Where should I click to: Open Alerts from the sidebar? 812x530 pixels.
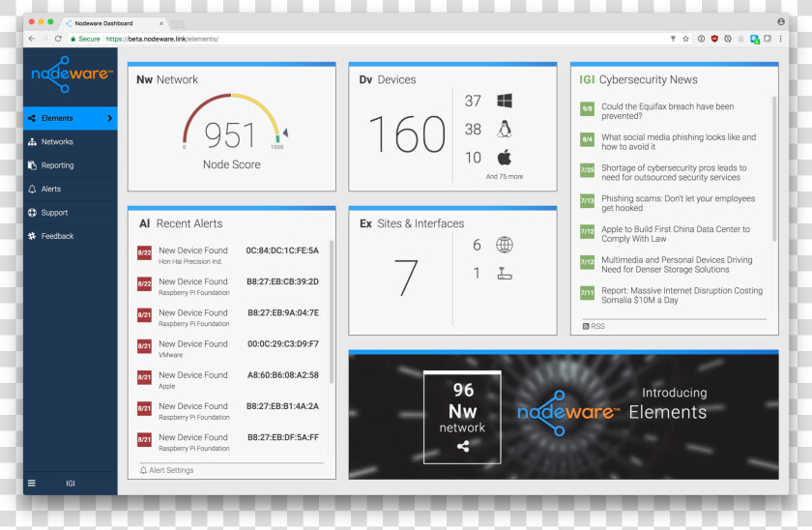pyautogui.click(x=70, y=190)
